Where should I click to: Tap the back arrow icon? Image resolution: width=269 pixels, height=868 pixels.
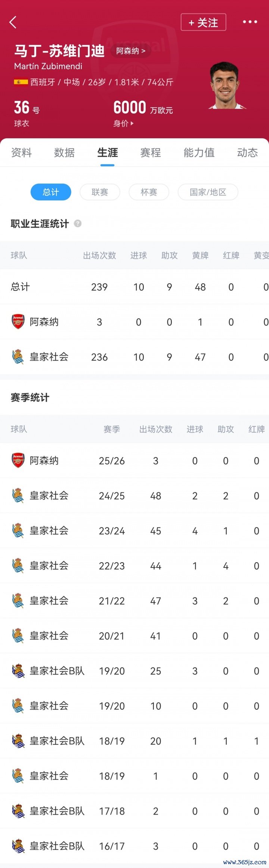click(x=13, y=22)
